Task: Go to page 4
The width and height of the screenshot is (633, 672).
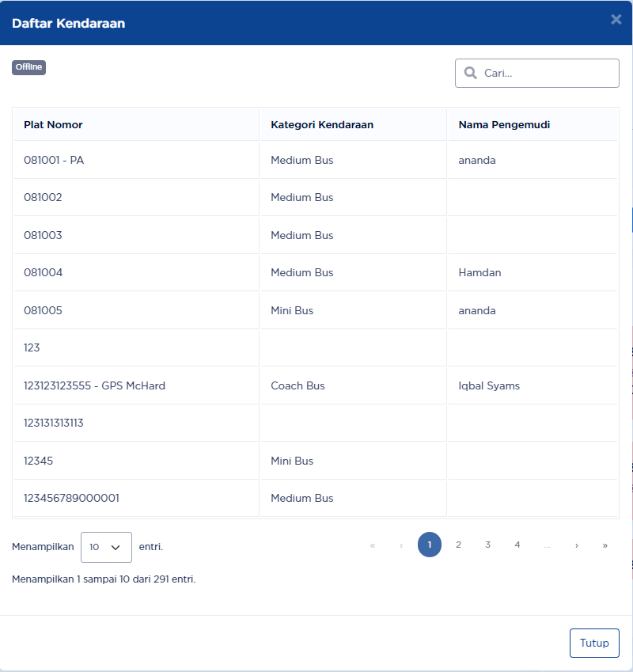Action: tap(517, 545)
